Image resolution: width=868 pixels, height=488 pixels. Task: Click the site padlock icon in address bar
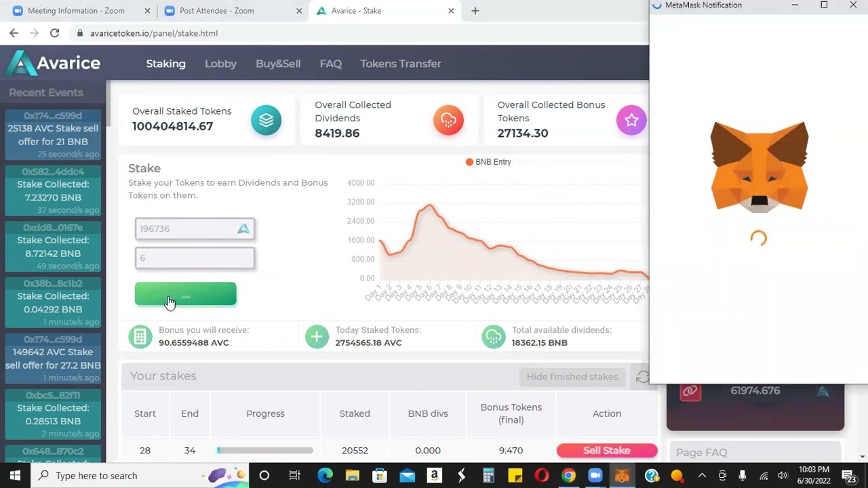80,33
